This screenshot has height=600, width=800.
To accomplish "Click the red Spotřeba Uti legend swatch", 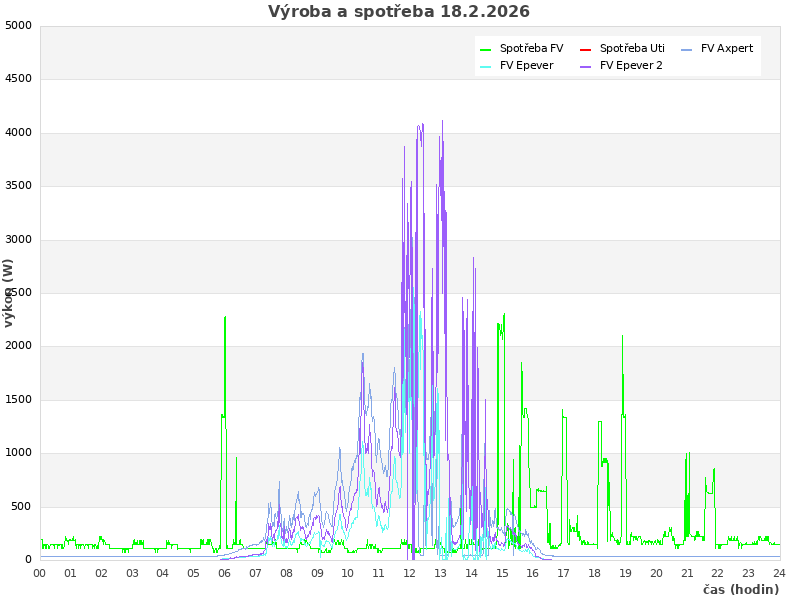I will [x=585, y=49].
